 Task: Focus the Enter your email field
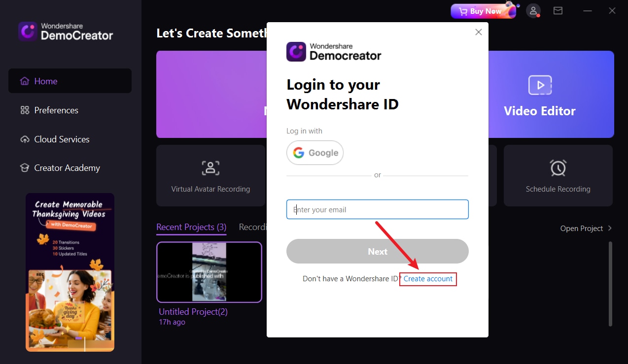point(378,209)
